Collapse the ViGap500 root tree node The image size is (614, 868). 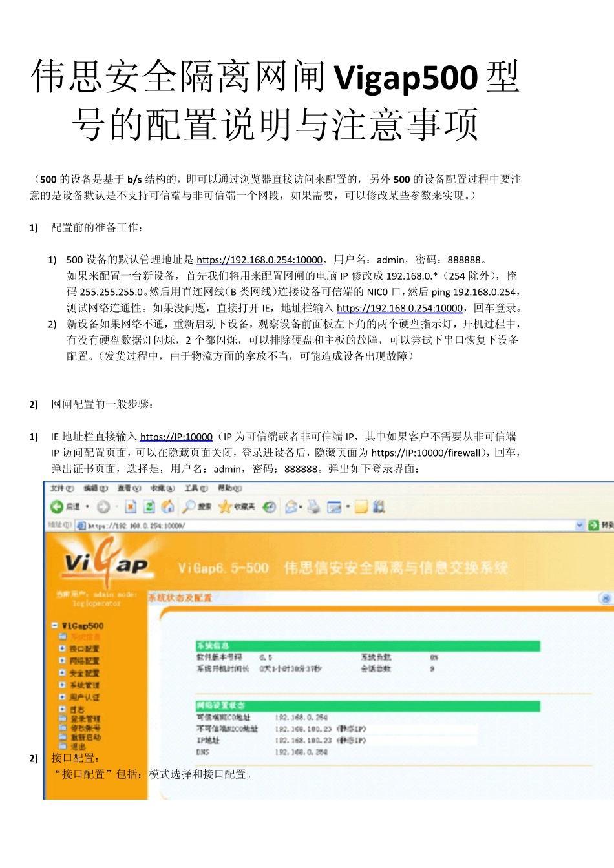point(54,625)
